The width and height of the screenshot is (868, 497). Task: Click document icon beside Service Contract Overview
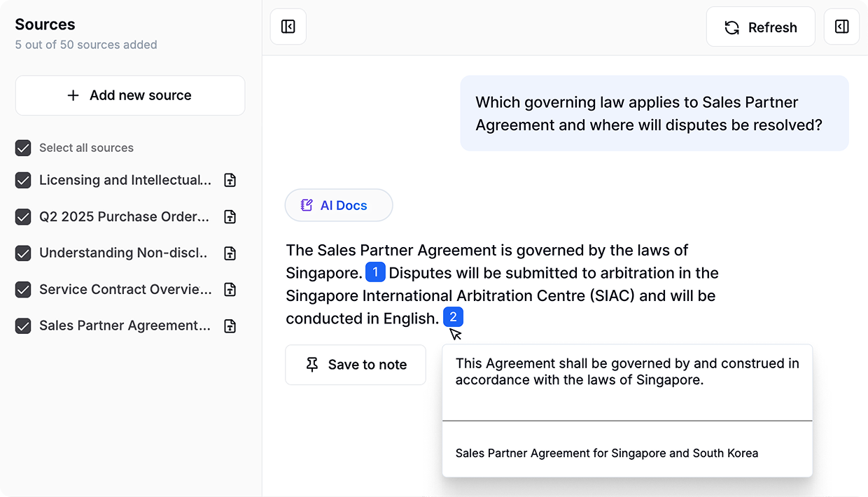pos(230,290)
